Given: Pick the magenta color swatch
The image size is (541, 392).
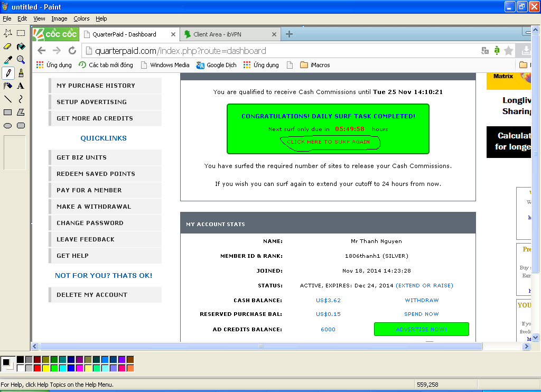Looking at the screenshot, I should pos(79,368).
